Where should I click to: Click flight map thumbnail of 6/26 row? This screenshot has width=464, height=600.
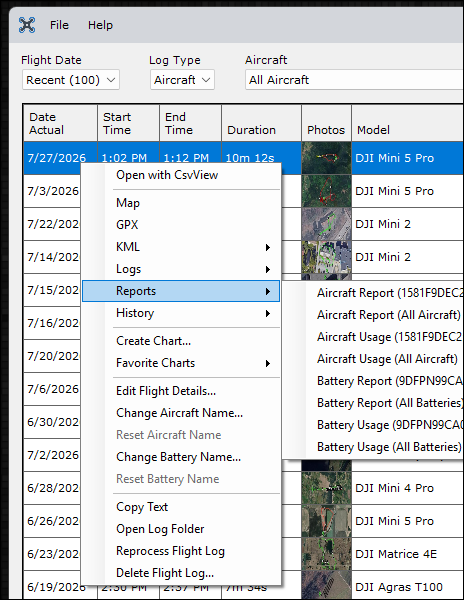pyautogui.click(x=326, y=521)
